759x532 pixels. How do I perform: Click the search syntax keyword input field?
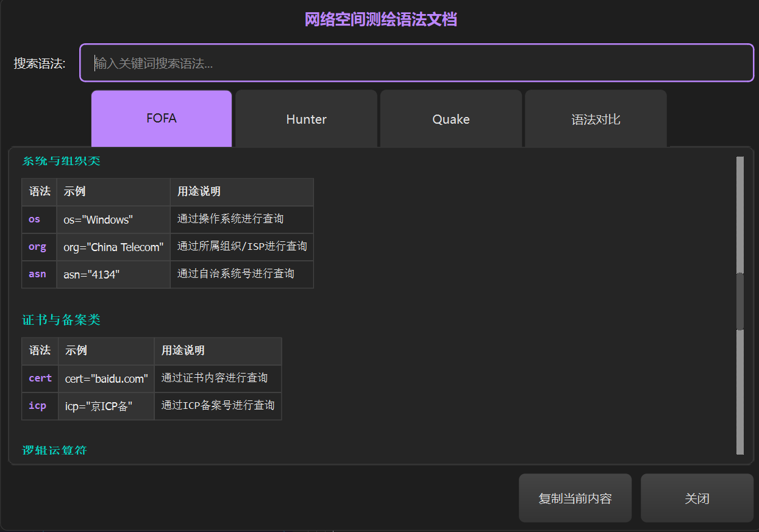[416, 63]
